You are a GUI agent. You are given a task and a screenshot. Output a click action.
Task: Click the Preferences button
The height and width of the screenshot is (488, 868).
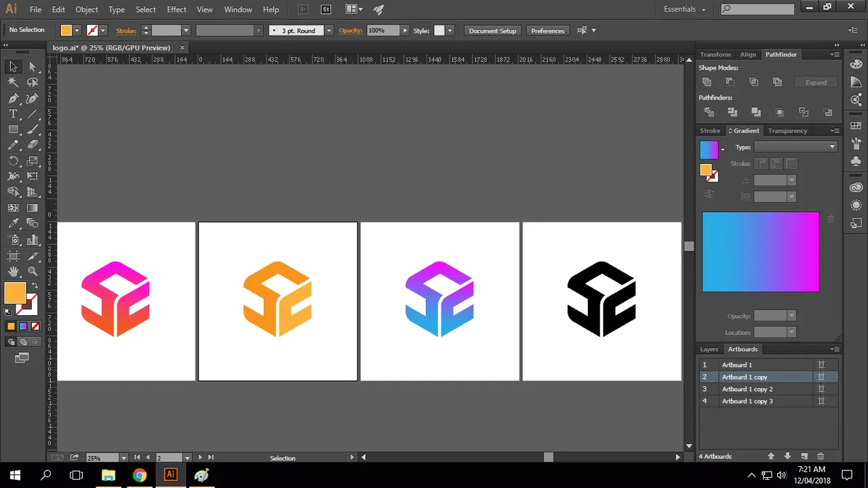coord(548,30)
